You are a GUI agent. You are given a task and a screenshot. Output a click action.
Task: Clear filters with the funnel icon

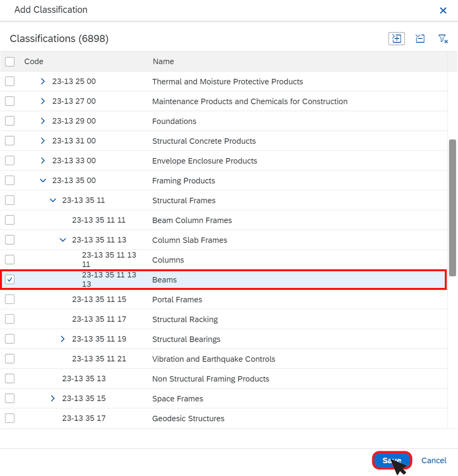443,39
